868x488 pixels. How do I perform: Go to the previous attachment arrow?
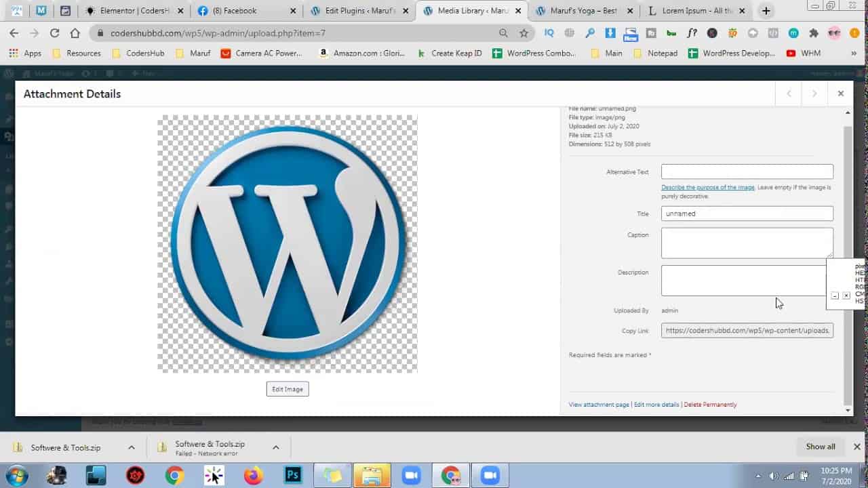789,94
